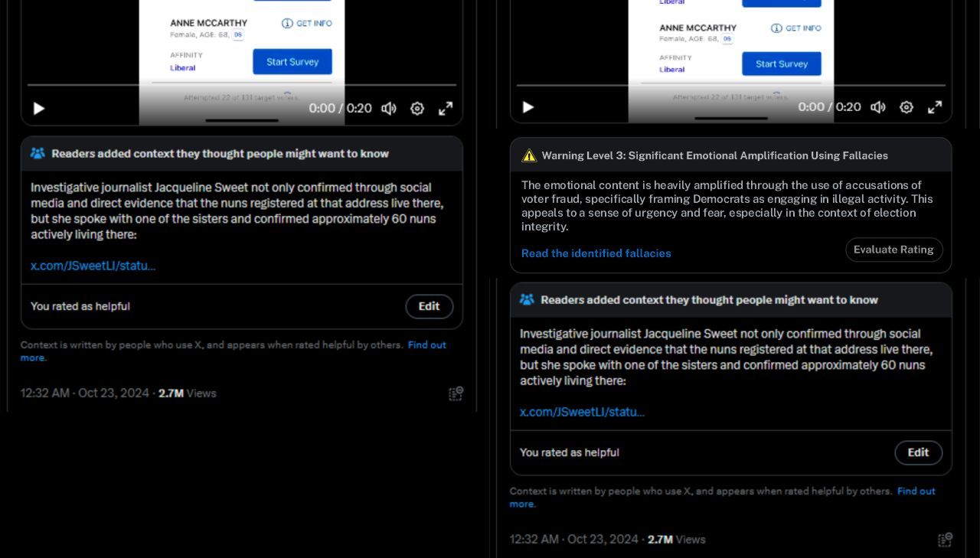Mute the right video's volume icon

pos(878,107)
